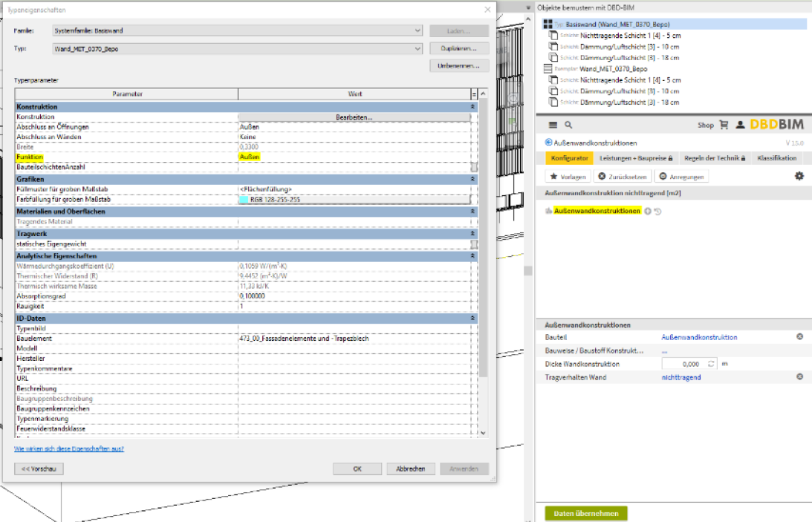Viewport: 812px width, 522px height.
Task: Open the Typ dropdown Wand_MET_0370_Bepo
Action: [x=418, y=49]
